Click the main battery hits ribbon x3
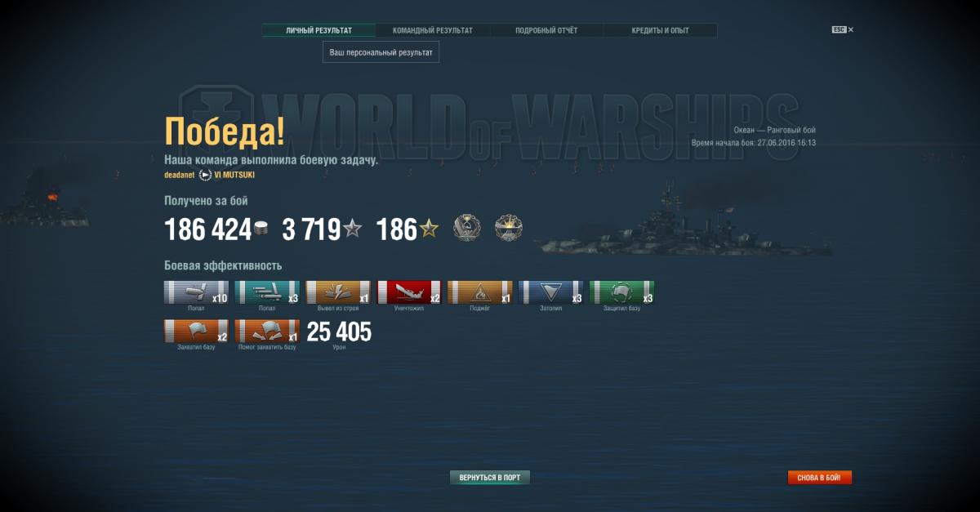 (x=267, y=292)
